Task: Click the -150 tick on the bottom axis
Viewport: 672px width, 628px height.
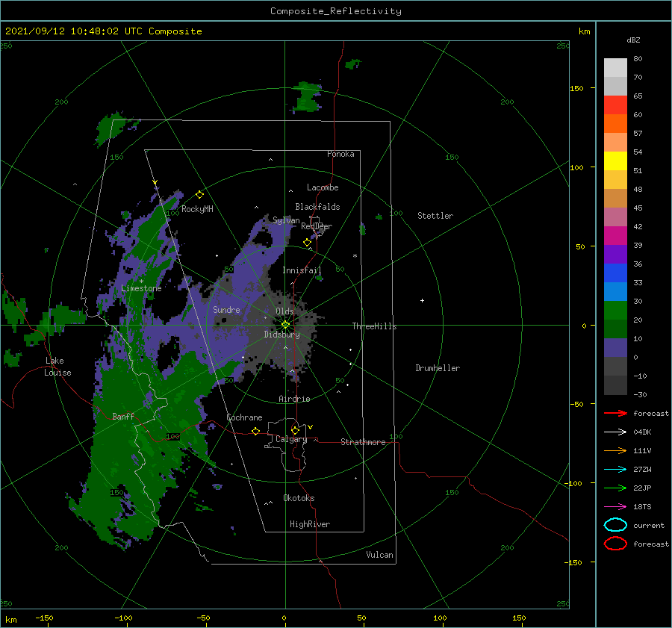Action: coord(44,618)
